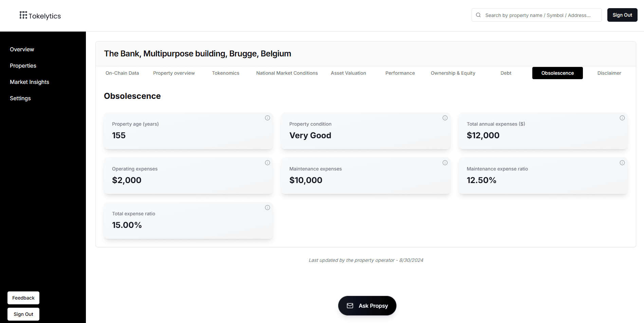Switch to the Tokenomics tab

[225, 73]
